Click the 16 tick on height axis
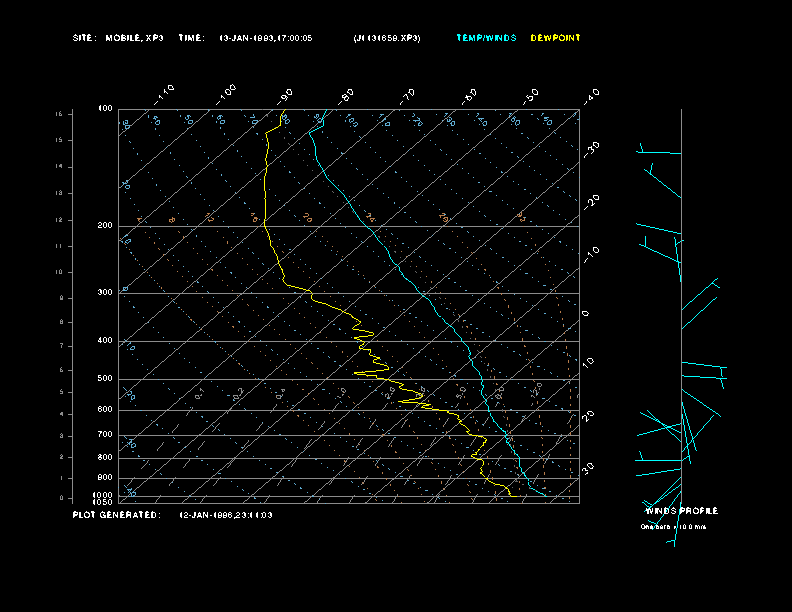This screenshot has height=612, width=792. point(60,114)
